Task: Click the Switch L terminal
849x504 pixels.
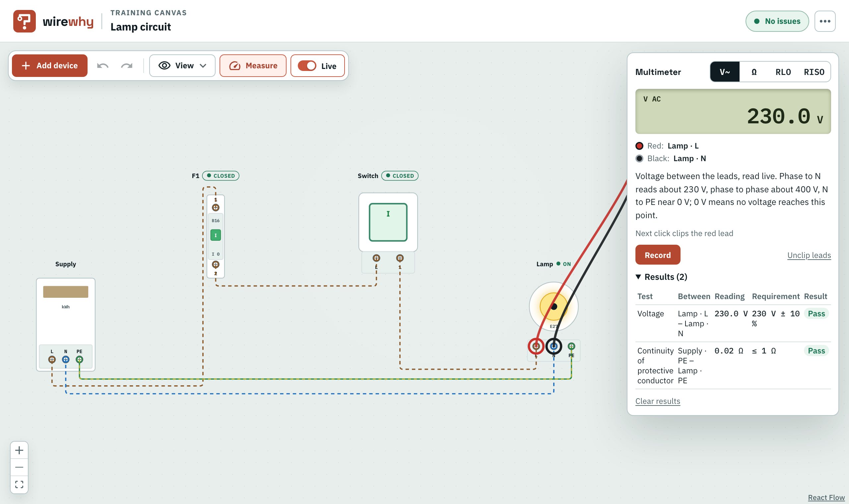Action: point(376,258)
